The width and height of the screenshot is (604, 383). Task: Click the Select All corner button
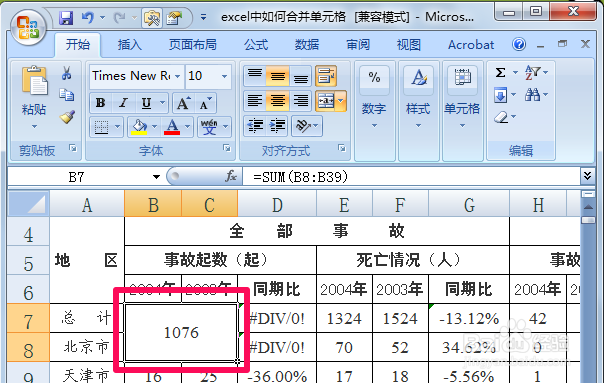point(29,204)
